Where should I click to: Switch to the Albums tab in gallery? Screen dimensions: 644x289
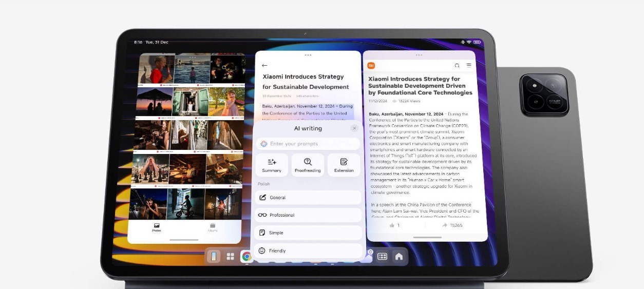[x=212, y=227]
